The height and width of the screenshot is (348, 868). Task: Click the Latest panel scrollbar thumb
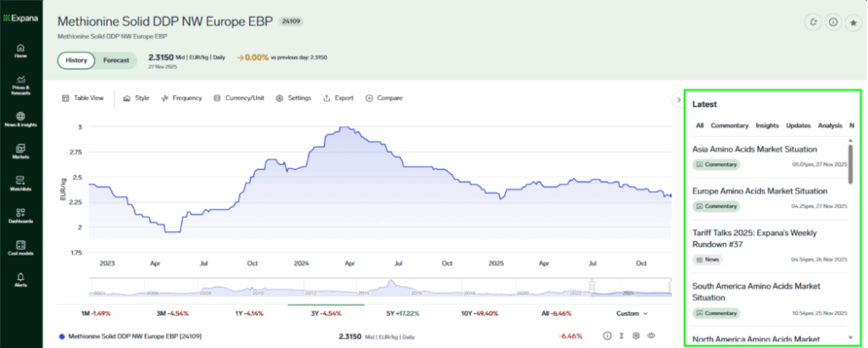click(850, 164)
